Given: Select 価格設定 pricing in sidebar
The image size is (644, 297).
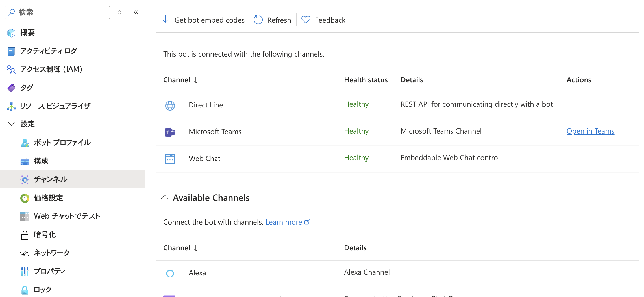Looking at the screenshot, I should click(x=48, y=198).
